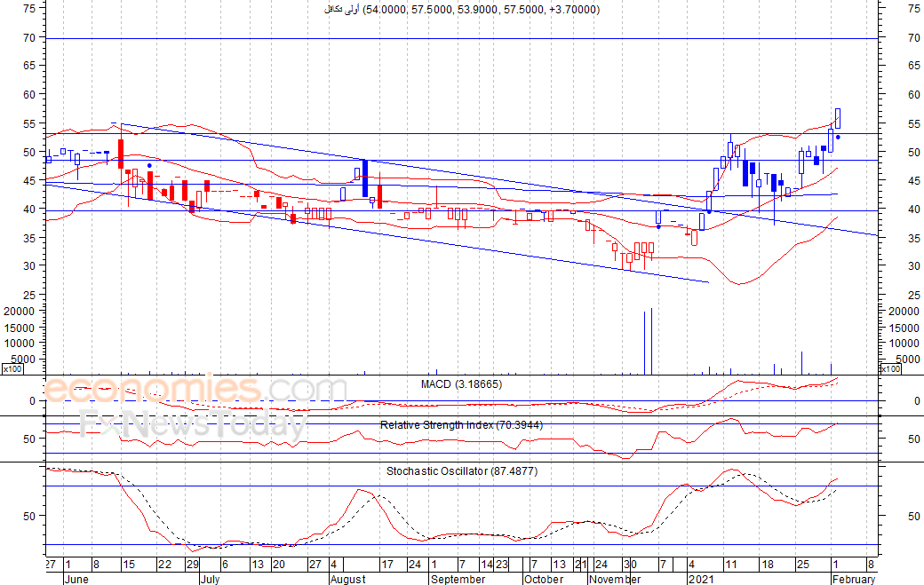Click the 10000 volume label on left axis
This screenshot has height=585, width=924.
coord(20,344)
